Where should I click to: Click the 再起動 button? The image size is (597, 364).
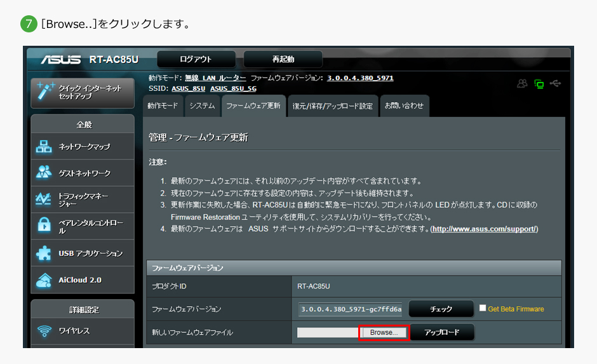tap(283, 60)
